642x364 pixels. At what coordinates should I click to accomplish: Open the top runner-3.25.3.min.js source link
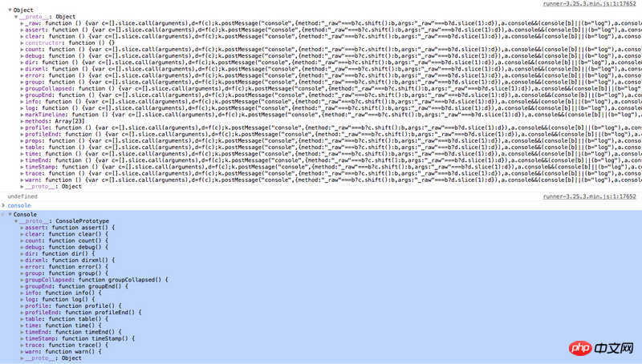coord(589,4)
